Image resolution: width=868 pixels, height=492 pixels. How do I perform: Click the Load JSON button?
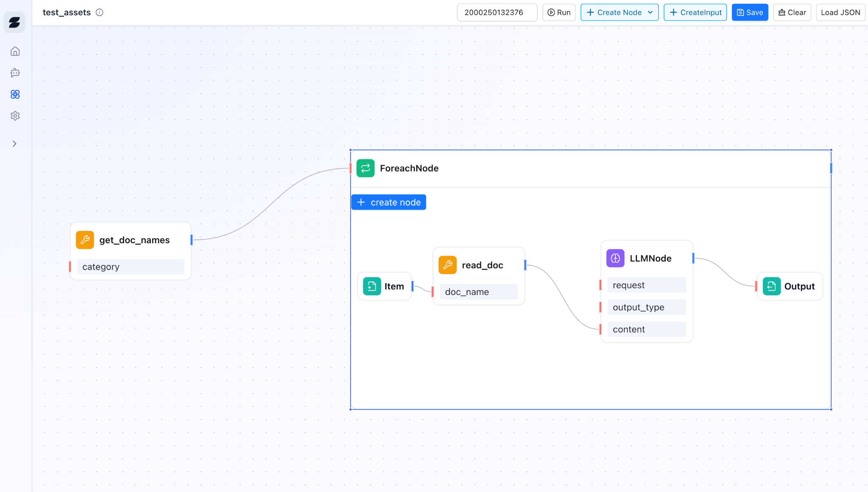[840, 12]
